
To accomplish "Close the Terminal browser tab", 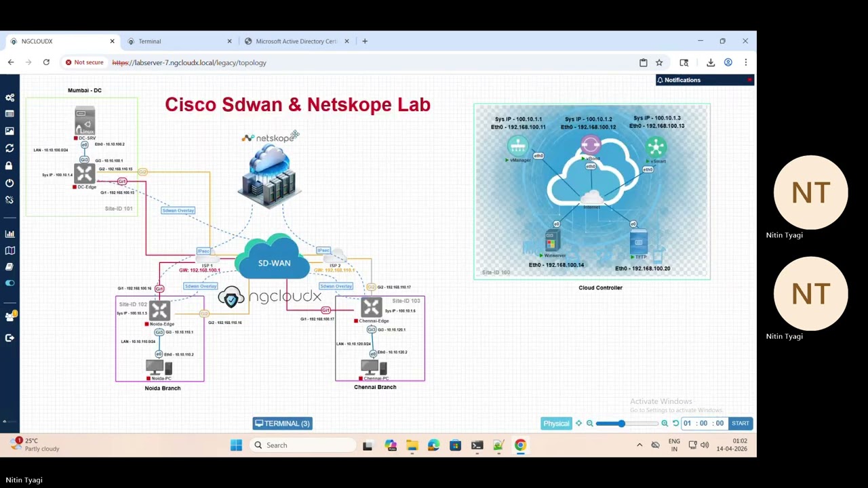I will [x=229, y=41].
